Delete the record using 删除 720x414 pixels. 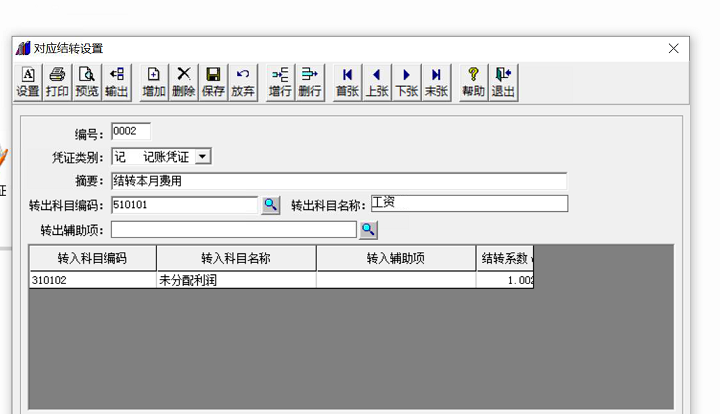184,82
